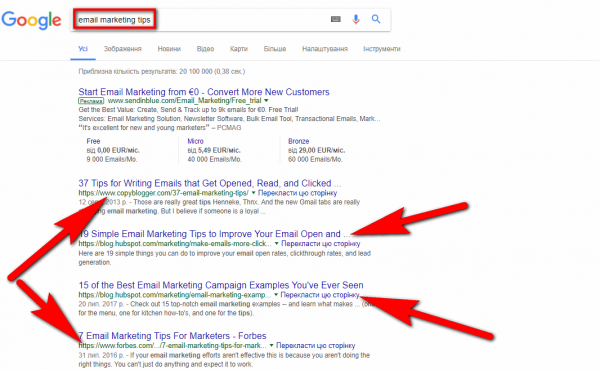Open the Start Email Marketing from €0 ad
Image resolution: width=600 pixels, height=370 pixels.
[x=204, y=92]
